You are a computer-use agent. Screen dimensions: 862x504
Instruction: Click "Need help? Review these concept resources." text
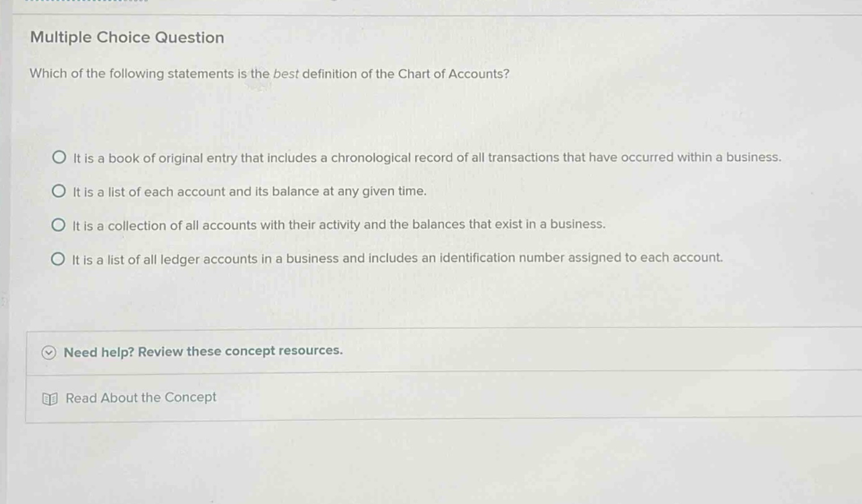coord(203,351)
